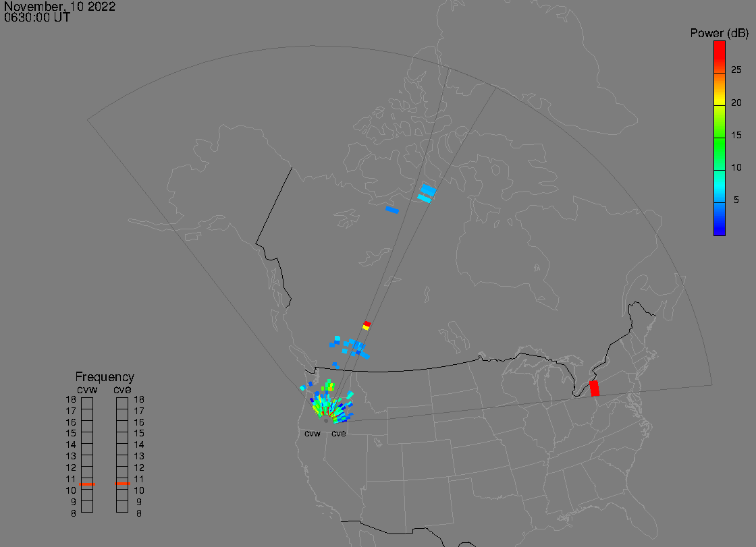
Task: Click the 18 label beside cve frequency column
Action: 139,399
